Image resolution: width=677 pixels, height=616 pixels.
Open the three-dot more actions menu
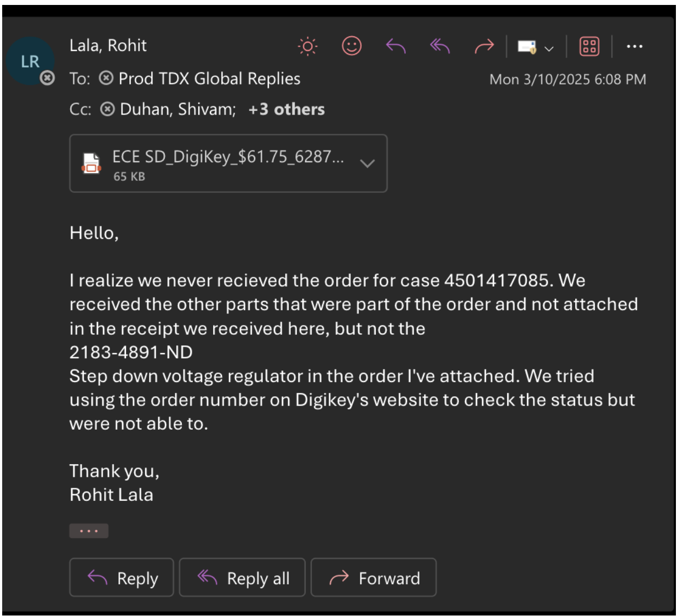click(634, 47)
